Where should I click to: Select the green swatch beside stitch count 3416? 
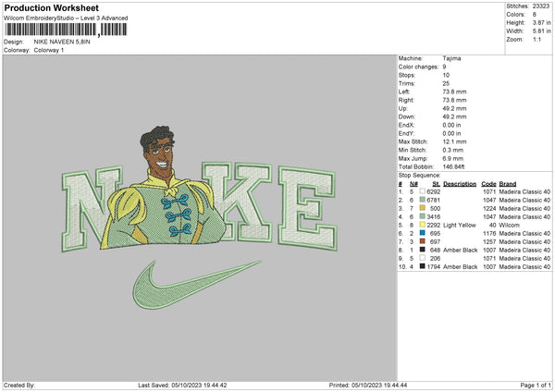pos(423,216)
